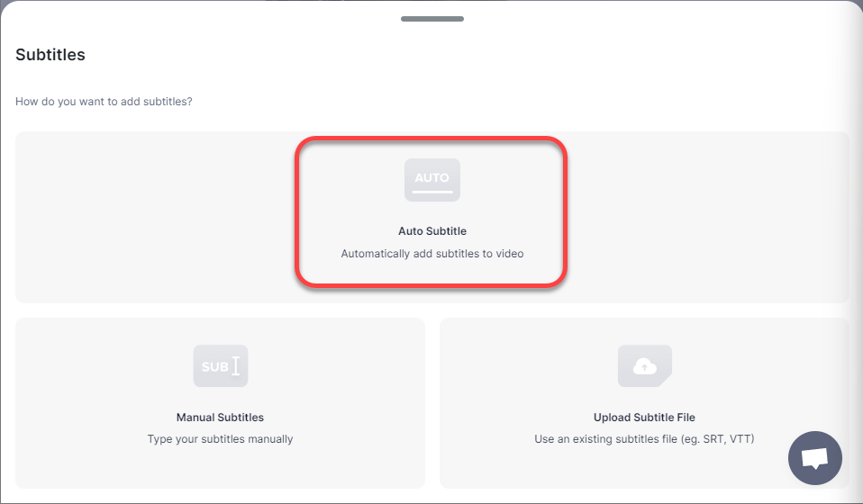Click the cloud upload icon
Viewport: 863px width, 504px height.
tap(644, 366)
